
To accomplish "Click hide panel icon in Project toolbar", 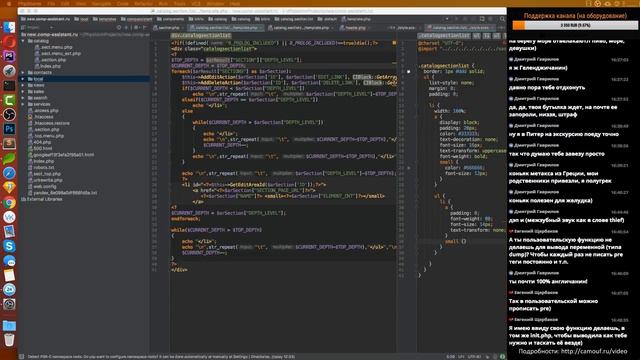I will click(x=144, y=28).
